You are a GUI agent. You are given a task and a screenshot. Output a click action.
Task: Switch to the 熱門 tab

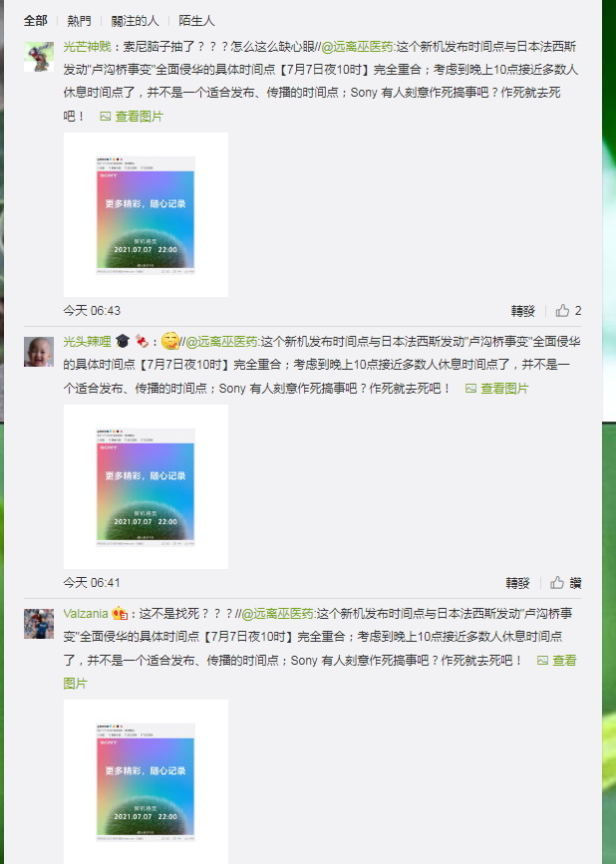(79, 21)
